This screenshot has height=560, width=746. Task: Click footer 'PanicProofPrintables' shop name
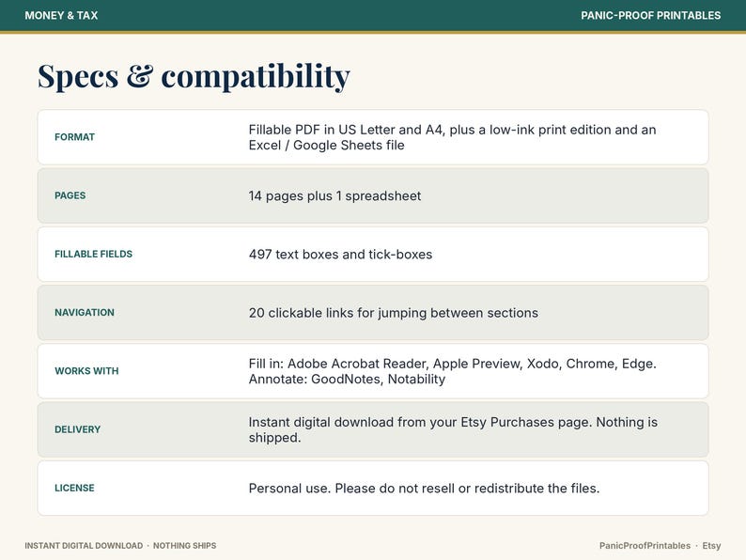pos(645,546)
